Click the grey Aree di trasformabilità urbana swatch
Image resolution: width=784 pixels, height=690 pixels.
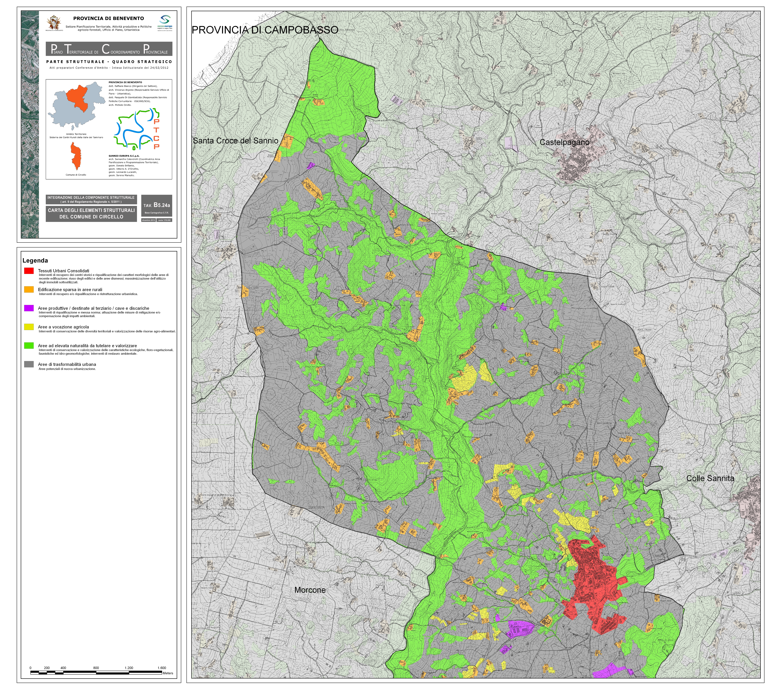point(29,364)
